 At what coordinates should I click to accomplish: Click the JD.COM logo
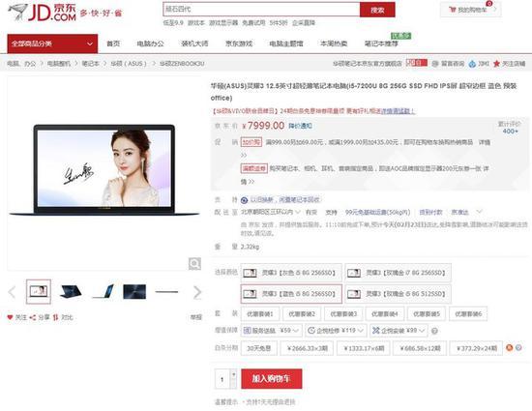click(42, 13)
